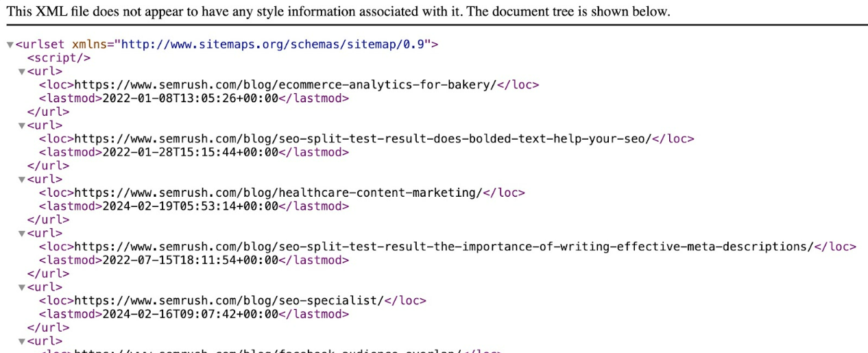Click the lastmod value 2024-02-19T05:53:14+00:00
Viewport: 868px width, 353px height.
[x=190, y=206]
